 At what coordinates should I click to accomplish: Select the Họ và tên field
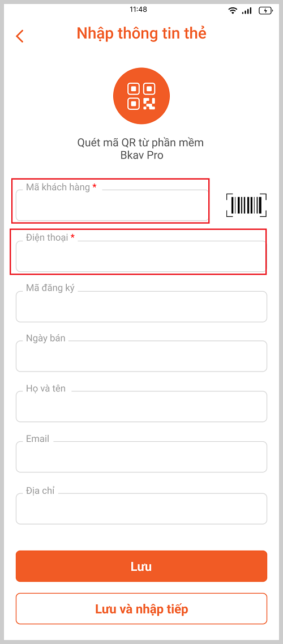[x=141, y=407]
